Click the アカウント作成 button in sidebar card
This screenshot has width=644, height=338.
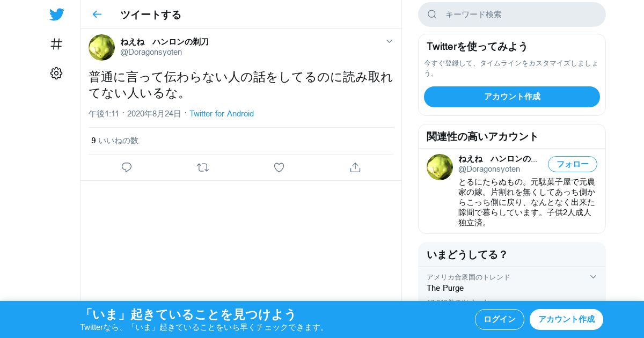pyautogui.click(x=512, y=97)
